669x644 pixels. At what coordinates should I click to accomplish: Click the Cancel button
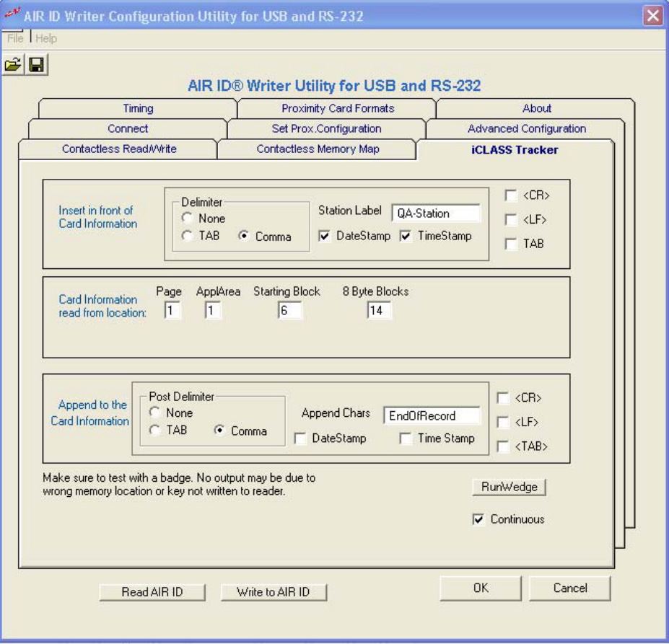pyautogui.click(x=570, y=588)
